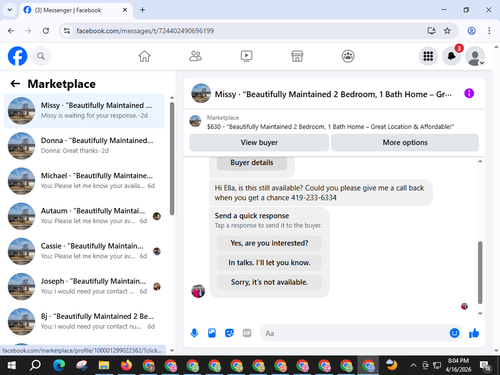This screenshot has width=500, height=375.
Task: Open the Friends icon in top navigation
Action: 195,56
